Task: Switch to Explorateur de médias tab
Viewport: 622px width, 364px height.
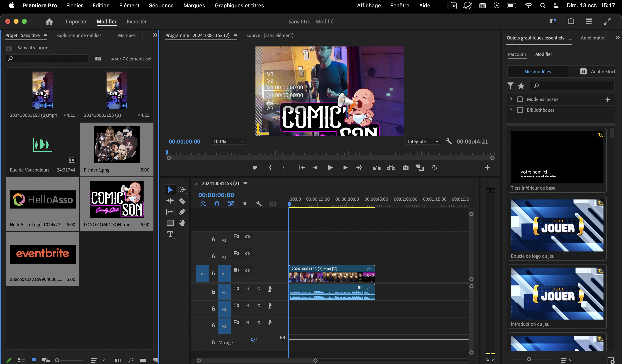Action: click(x=79, y=35)
